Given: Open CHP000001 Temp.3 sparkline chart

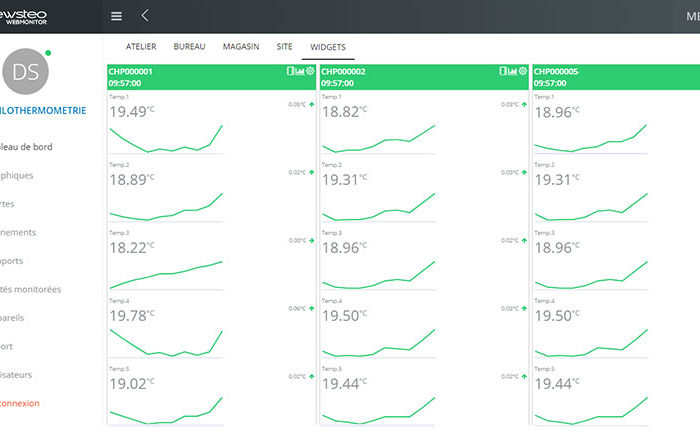Looking at the screenshot, I should [166, 275].
